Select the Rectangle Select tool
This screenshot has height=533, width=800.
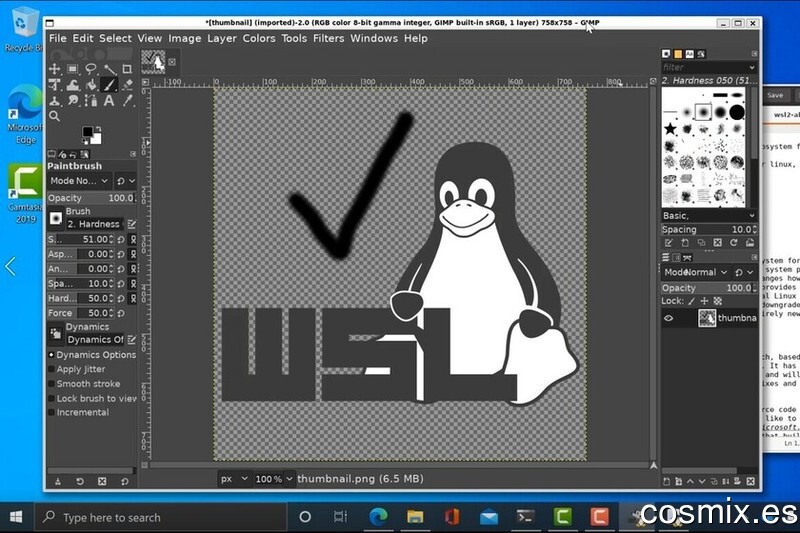[x=72, y=69]
